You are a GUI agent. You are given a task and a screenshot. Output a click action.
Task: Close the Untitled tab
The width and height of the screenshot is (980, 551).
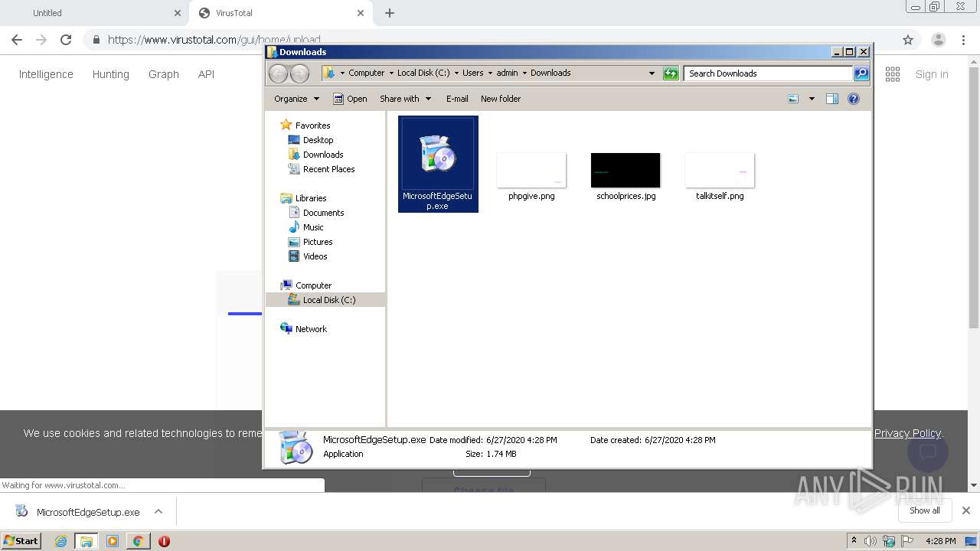click(178, 13)
